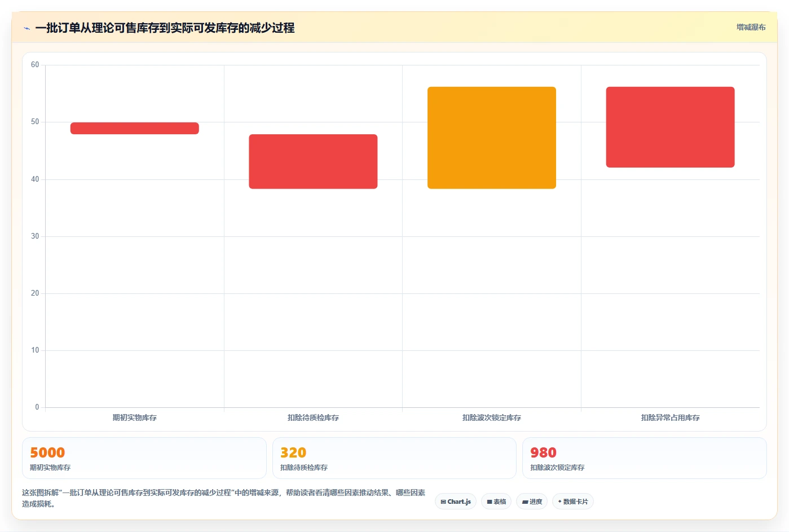
Task: Click y-axis tick value 30
Action: click(35, 236)
